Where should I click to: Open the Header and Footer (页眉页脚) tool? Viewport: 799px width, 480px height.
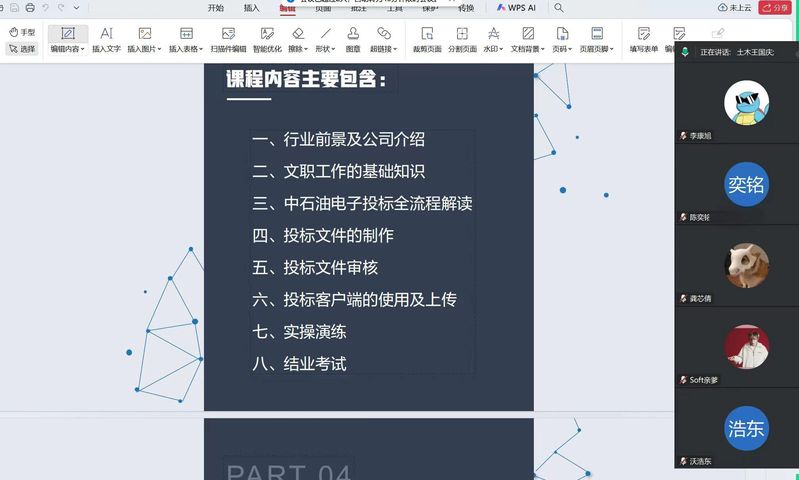pos(597,39)
